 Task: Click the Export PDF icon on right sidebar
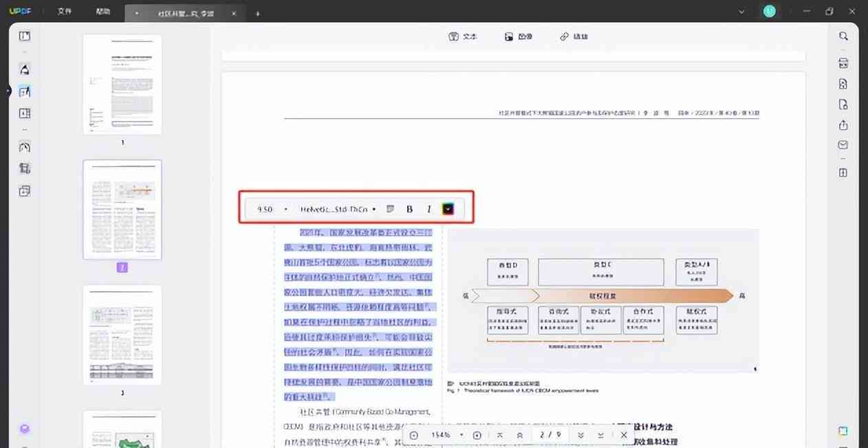click(x=843, y=85)
